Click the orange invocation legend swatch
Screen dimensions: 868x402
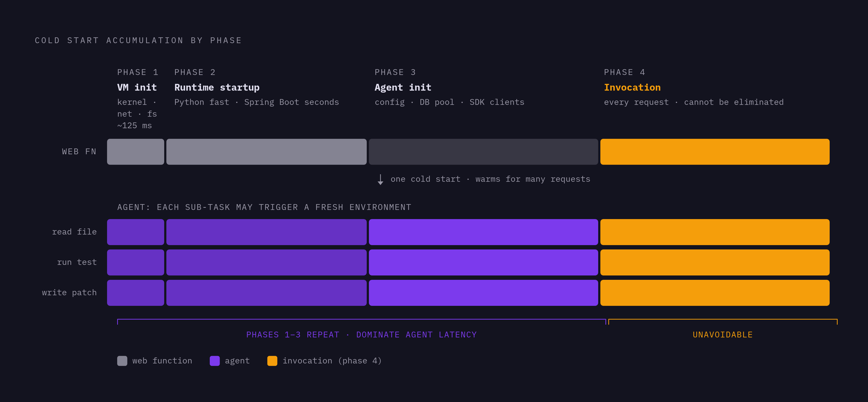coord(272,361)
